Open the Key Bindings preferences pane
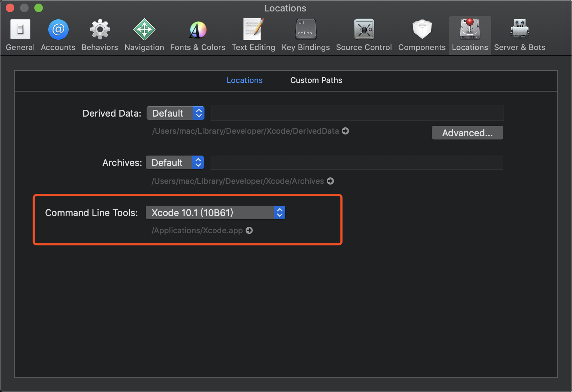 pyautogui.click(x=306, y=35)
